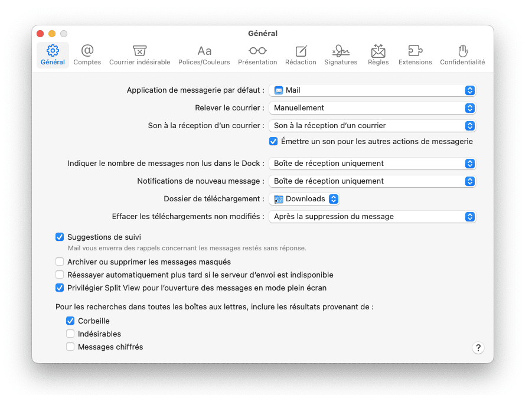Enable Réessayer automatiquement plus tard checkbox
The width and height of the screenshot is (532, 395).
60,275
